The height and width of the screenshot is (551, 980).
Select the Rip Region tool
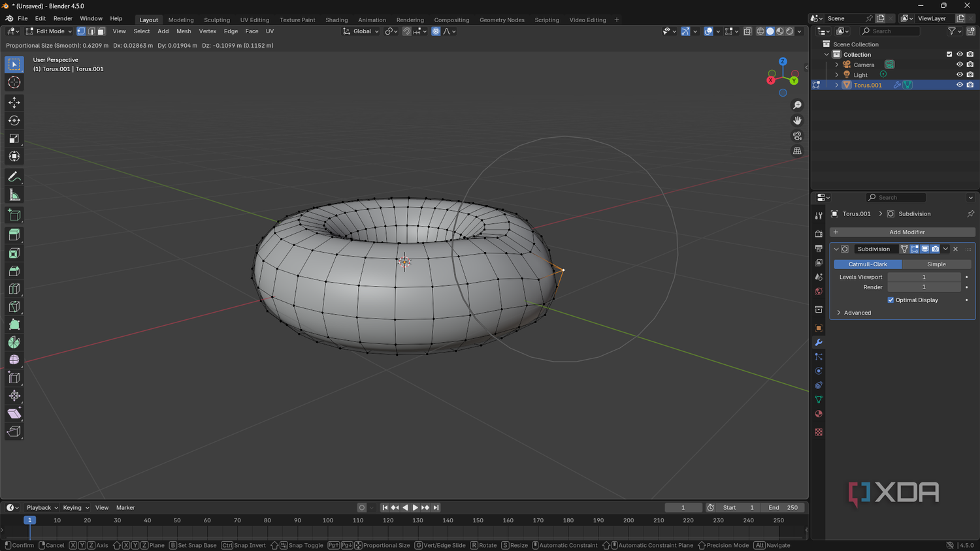click(14, 431)
